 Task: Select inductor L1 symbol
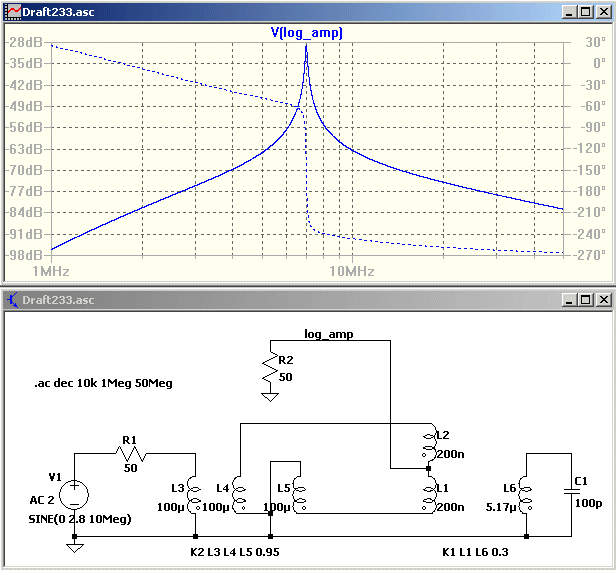[429, 495]
